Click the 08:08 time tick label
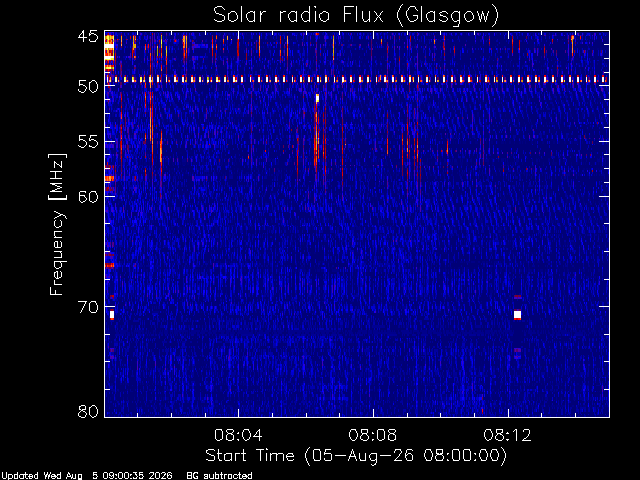The height and width of the screenshot is (480, 640). point(373,435)
